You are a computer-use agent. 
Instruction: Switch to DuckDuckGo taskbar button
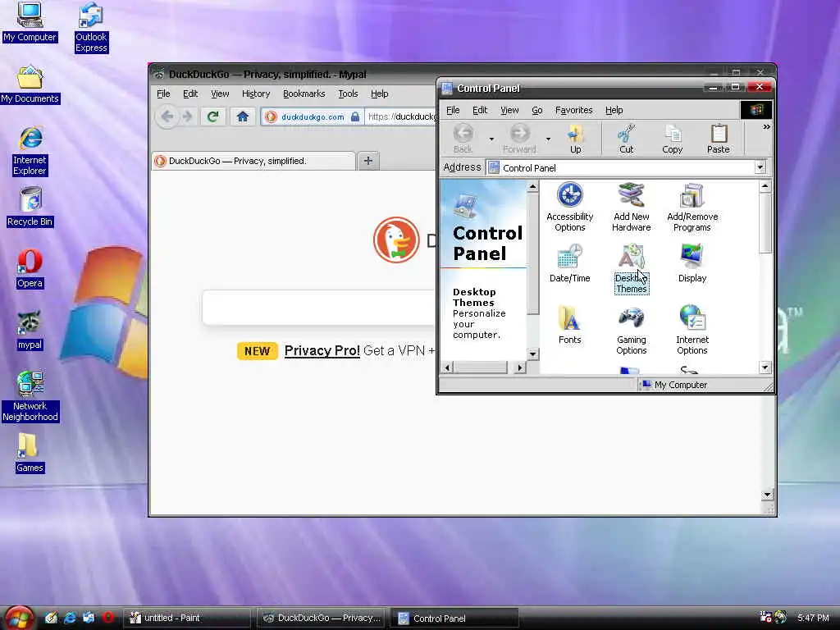(x=322, y=618)
